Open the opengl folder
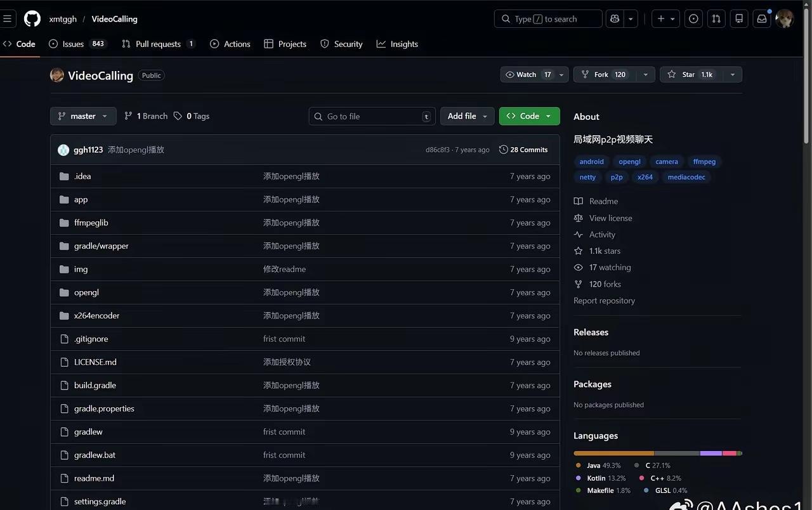 pyautogui.click(x=86, y=292)
